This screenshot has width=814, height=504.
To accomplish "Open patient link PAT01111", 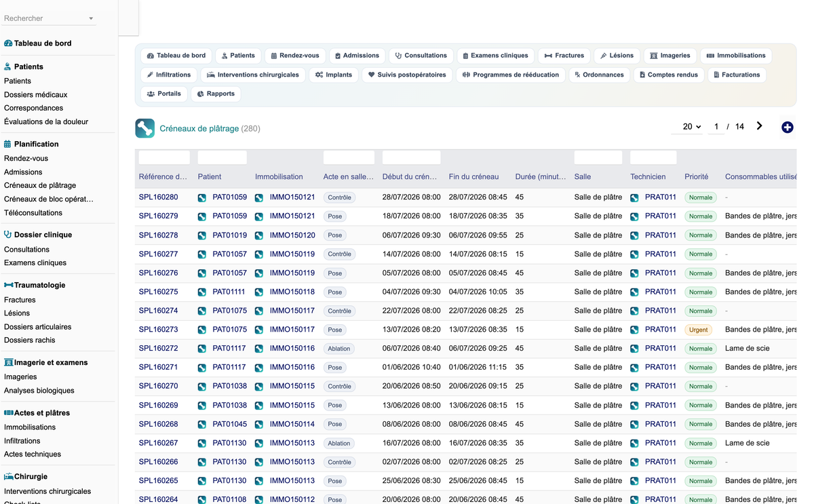I will [x=229, y=292].
